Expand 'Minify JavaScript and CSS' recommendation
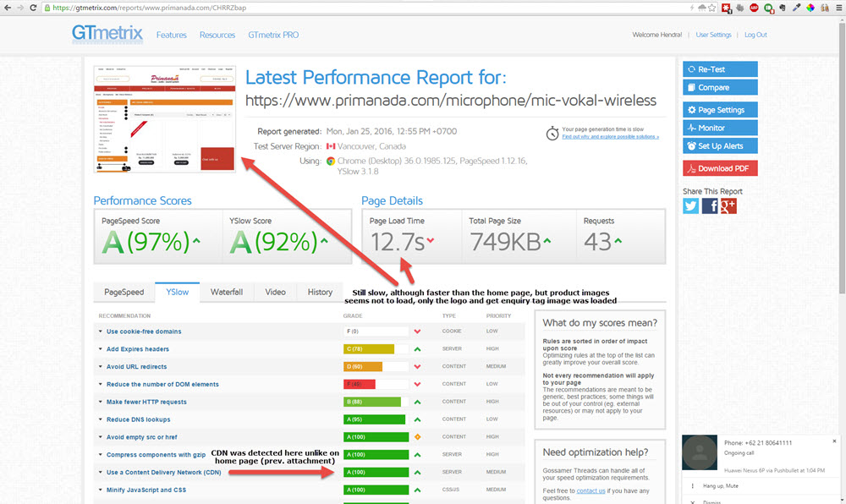This screenshot has width=846, height=504. coord(146,490)
